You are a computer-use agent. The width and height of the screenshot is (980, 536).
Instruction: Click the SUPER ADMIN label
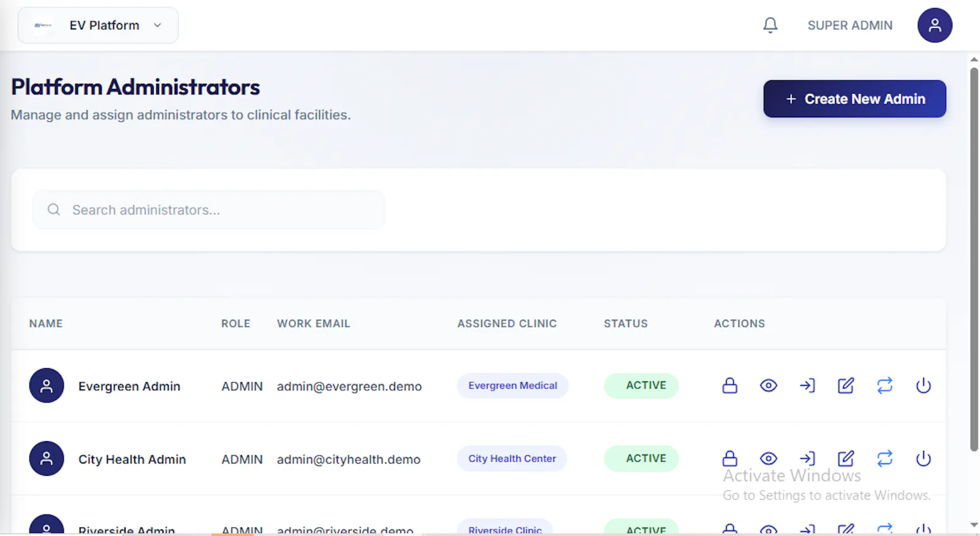[x=850, y=25]
